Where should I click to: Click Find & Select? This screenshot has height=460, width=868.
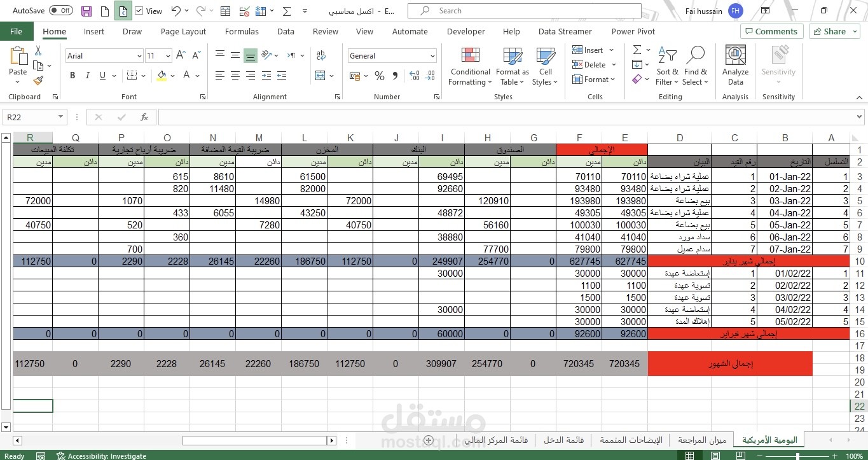pos(696,66)
